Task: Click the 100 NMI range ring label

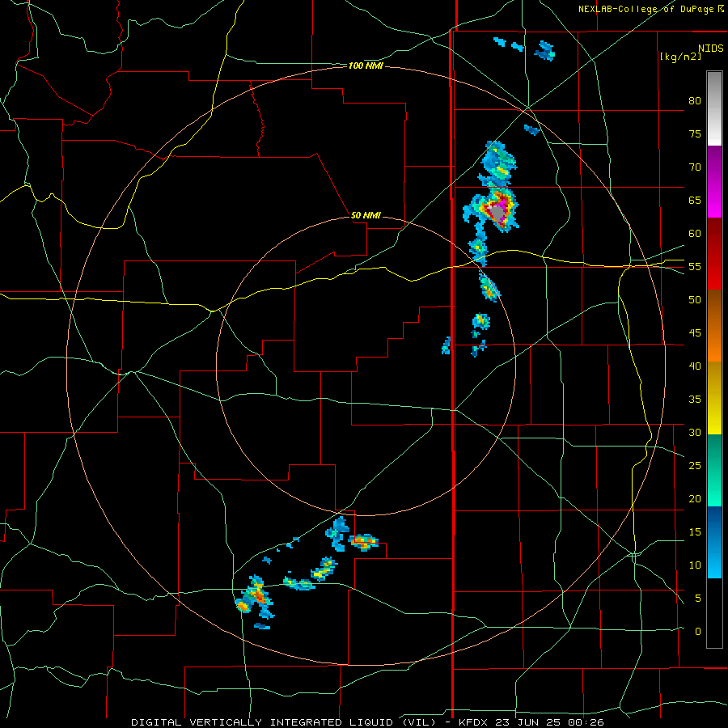Action: [x=366, y=66]
